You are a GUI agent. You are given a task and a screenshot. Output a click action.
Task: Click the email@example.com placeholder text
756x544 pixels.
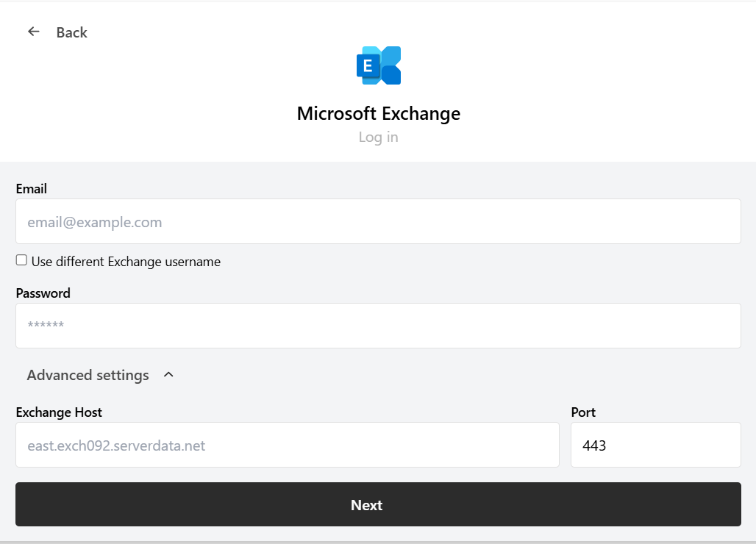tap(95, 222)
